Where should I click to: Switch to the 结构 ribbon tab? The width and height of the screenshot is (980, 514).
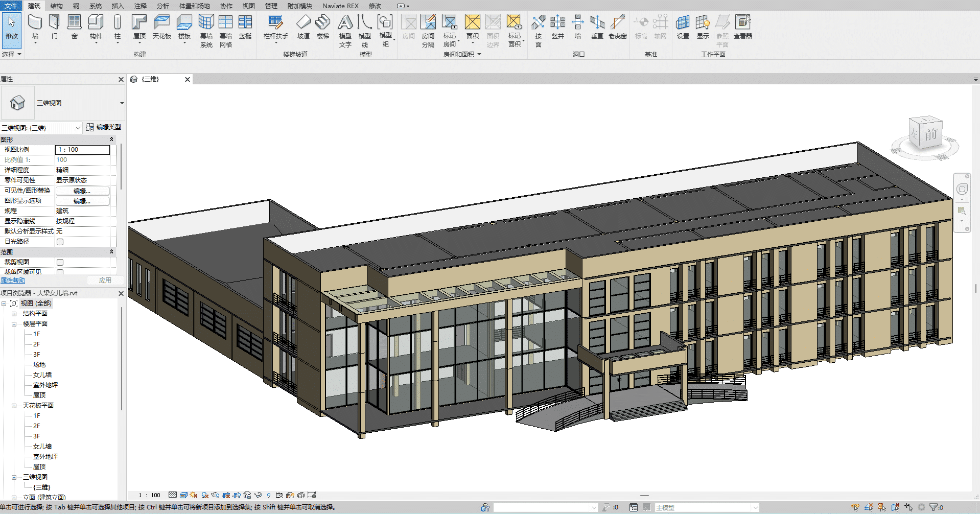(x=56, y=6)
